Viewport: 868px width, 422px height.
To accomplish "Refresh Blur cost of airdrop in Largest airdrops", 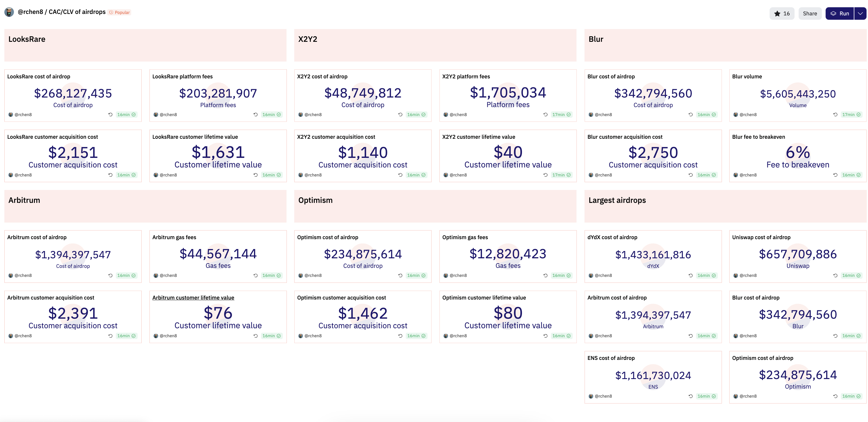I will 835,336.
